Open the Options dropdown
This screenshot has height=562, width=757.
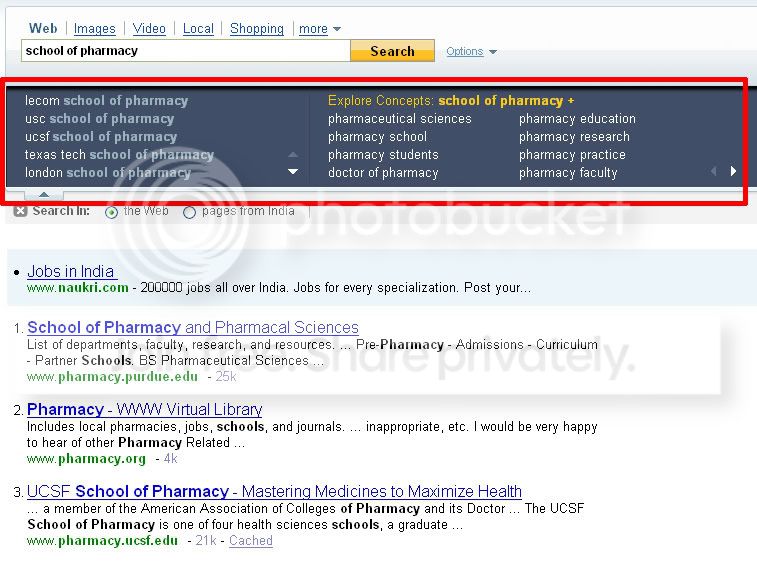[471, 51]
